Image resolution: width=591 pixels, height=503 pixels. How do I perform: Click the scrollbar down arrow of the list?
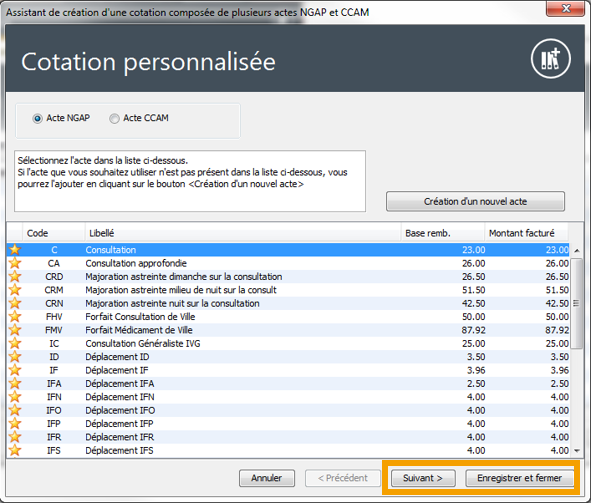pos(577,451)
